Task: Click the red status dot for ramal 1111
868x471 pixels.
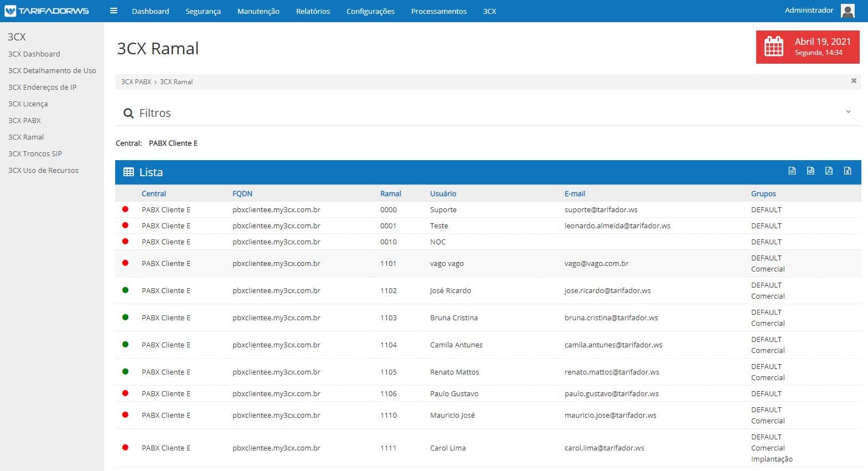Action: tap(125, 447)
